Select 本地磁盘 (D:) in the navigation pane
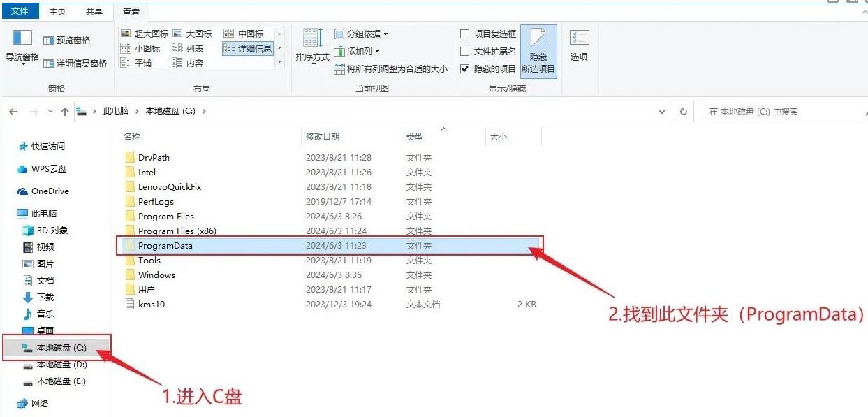The image size is (868, 417). coord(54,365)
